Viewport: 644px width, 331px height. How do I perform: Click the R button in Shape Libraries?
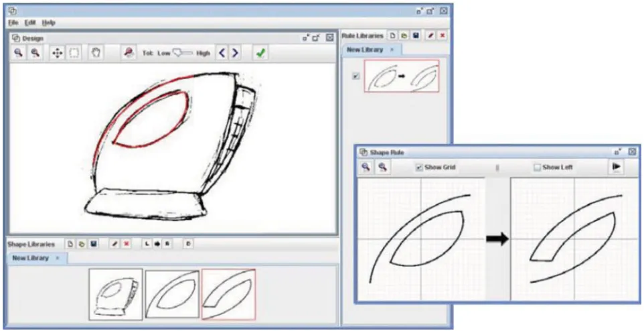[167, 245]
